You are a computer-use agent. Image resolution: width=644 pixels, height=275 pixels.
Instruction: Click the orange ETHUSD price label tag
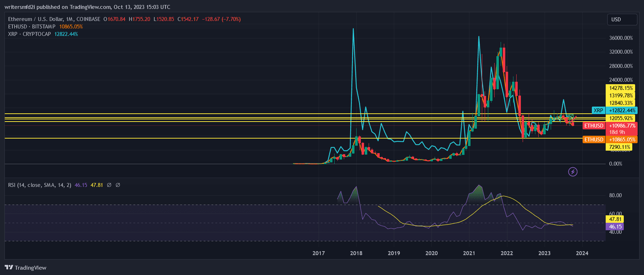[x=594, y=140]
